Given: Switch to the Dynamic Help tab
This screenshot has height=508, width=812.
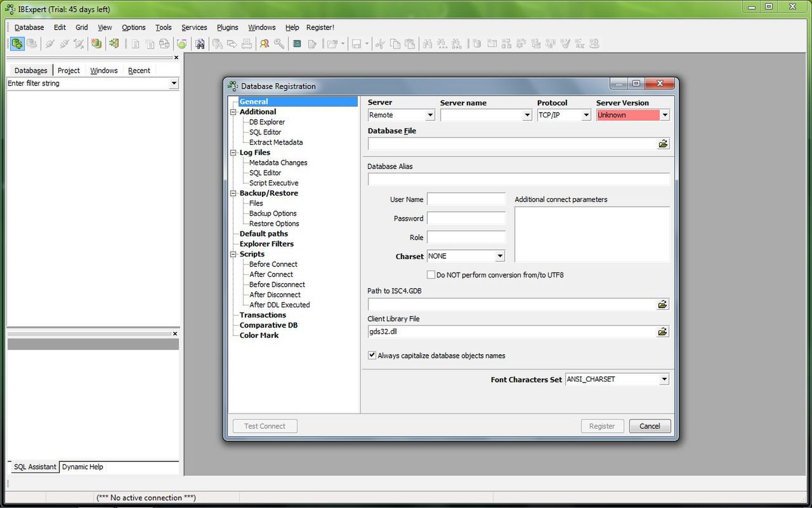Looking at the screenshot, I should [x=82, y=467].
